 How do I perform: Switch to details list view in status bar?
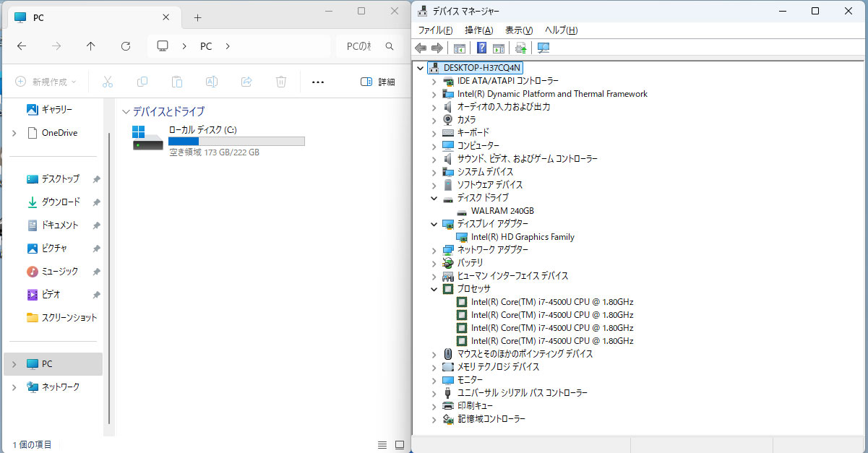[x=382, y=445]
